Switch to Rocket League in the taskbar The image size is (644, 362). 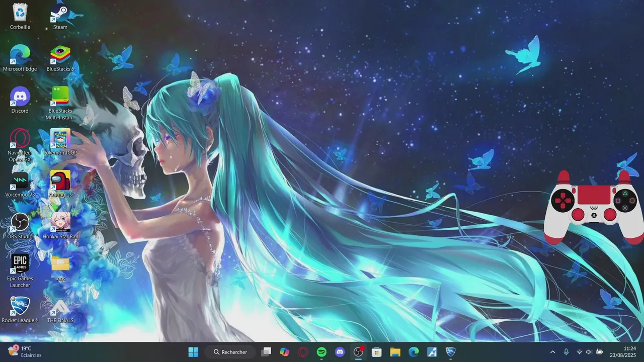click(450, 352)
